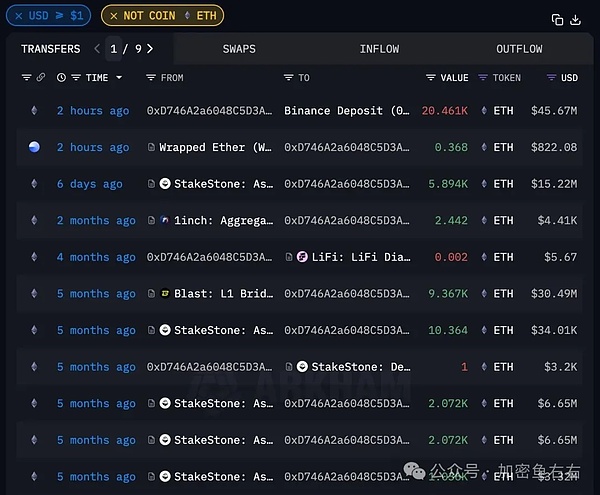Remove the NOT COIN ETH filter chip
The image size is (600, 495).
[x=113, y=16]
